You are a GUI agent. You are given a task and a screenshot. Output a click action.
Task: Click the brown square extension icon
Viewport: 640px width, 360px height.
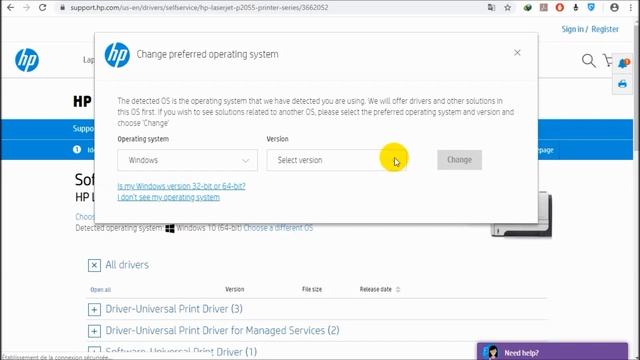point(544,7)
